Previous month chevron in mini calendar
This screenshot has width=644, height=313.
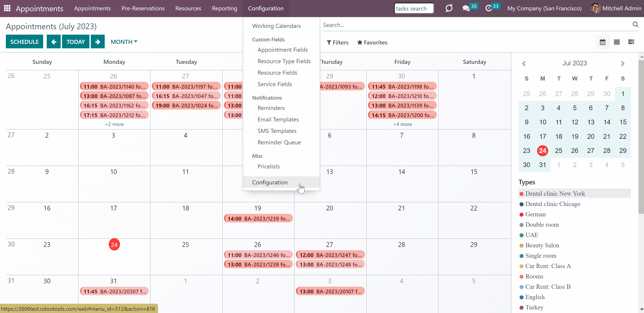(524, 64)
